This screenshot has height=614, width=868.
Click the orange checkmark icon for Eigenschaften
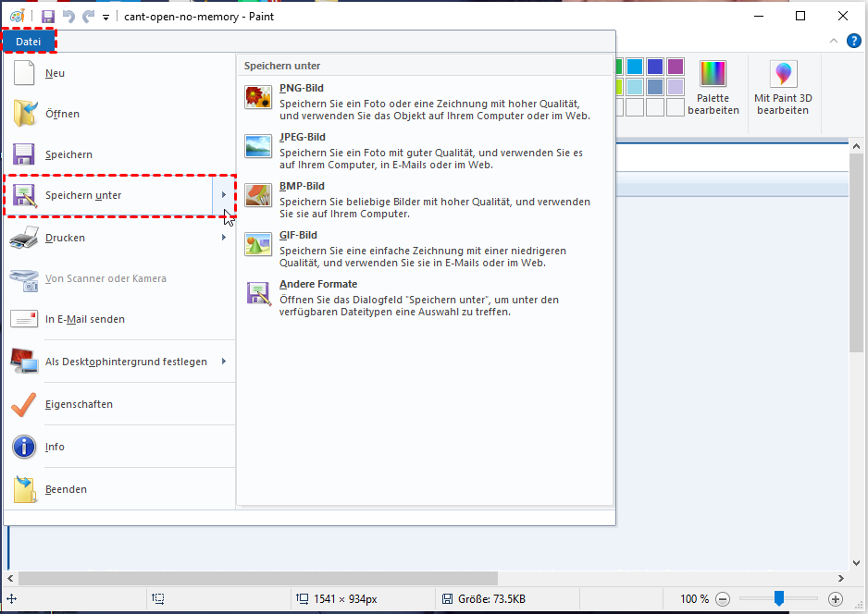point(24,404)
